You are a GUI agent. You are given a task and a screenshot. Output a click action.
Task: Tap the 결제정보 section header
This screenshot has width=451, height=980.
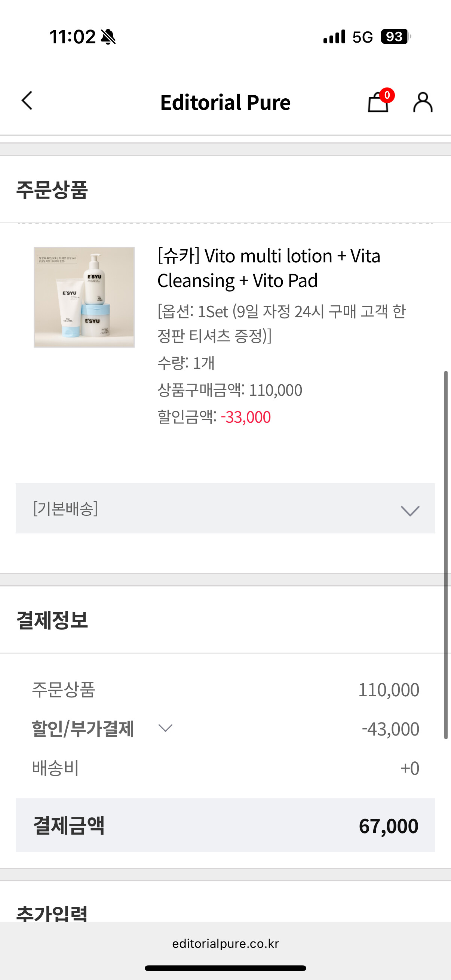52,620
